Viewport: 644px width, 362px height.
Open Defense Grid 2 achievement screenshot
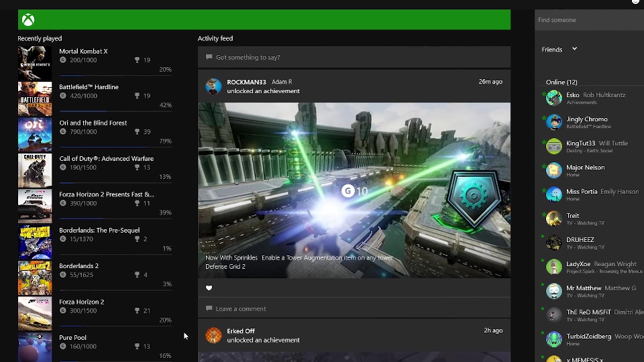[x=354, y=190]
